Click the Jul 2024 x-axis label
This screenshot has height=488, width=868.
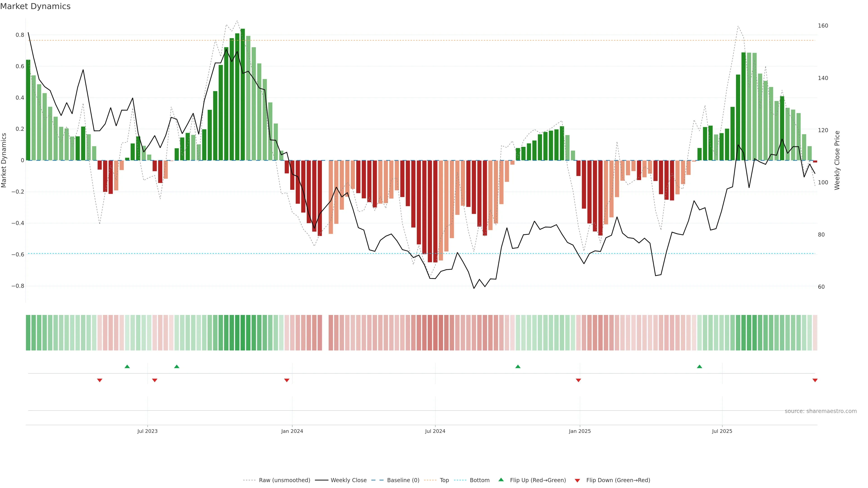pos(435,431)
